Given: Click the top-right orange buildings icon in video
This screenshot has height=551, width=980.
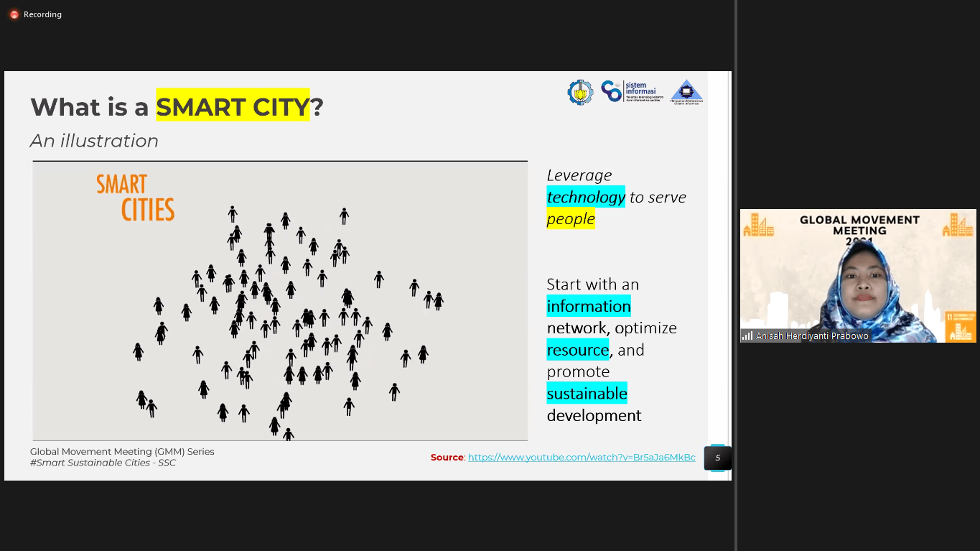Looking at the screenshot, I should tap(958, 225).
